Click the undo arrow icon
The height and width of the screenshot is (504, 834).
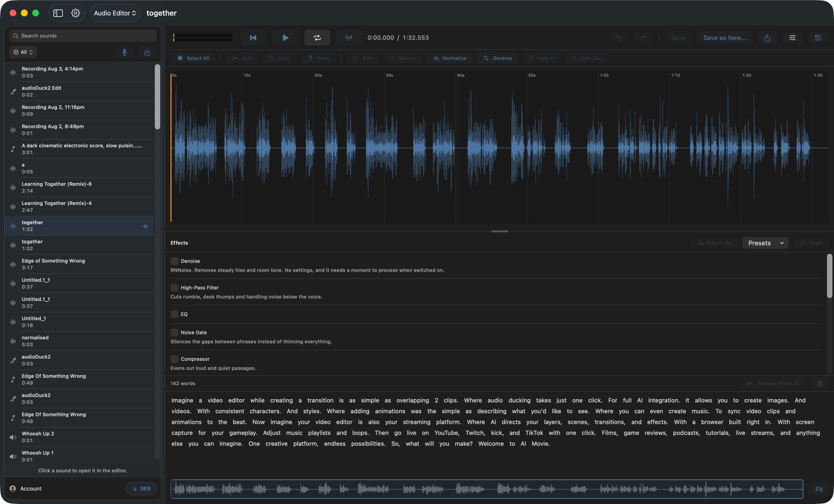[x=618, y=38]
